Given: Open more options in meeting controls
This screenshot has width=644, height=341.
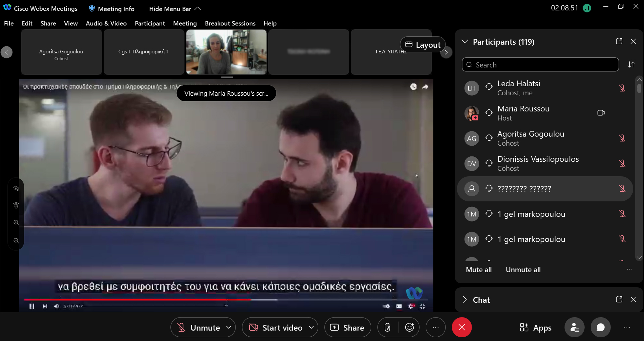Looking at the screenshot, I should (435, 327).
